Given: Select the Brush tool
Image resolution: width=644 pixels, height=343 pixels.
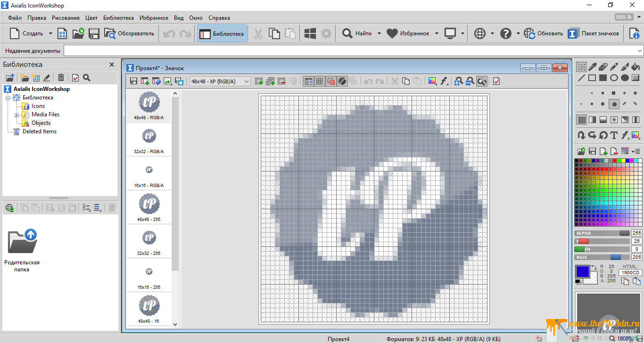Looking at the screenshot, I should 625,66.
